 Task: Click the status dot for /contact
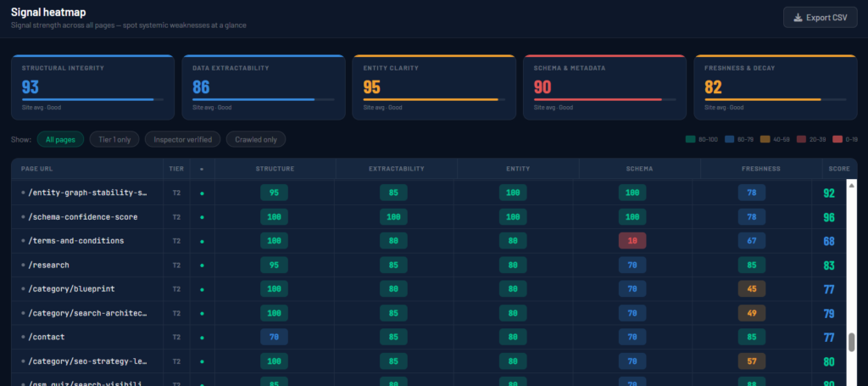(202, 338)
